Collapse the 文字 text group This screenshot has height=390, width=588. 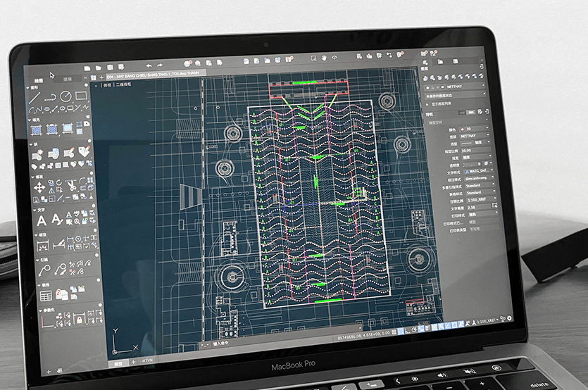tap(35, 210)
